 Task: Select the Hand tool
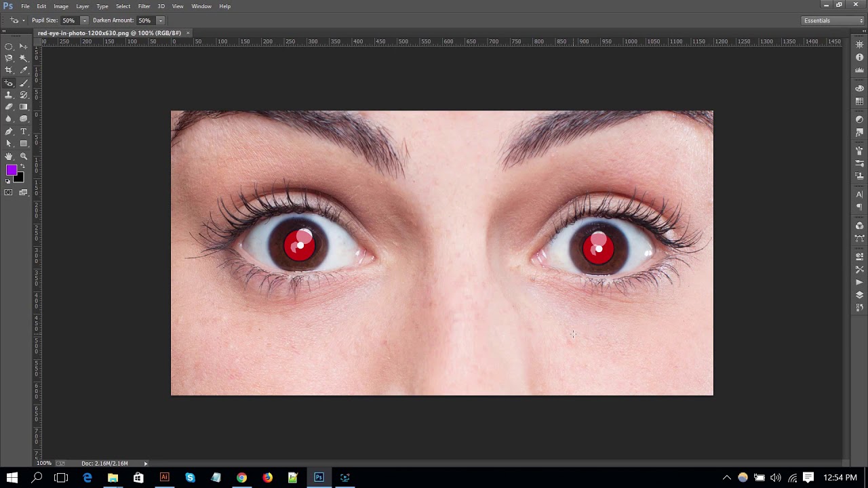pyautogui.click(x=9, y=156)
